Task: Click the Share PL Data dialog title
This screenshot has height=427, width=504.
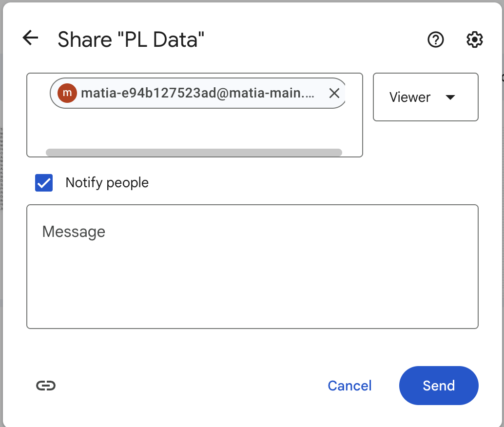Action: [131, 39]
